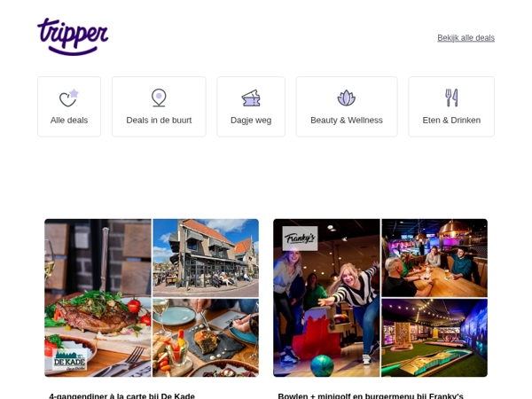The height and width of the screenshot is (399, 532).
Task: Open the steak dish photo
Action: 98,298
